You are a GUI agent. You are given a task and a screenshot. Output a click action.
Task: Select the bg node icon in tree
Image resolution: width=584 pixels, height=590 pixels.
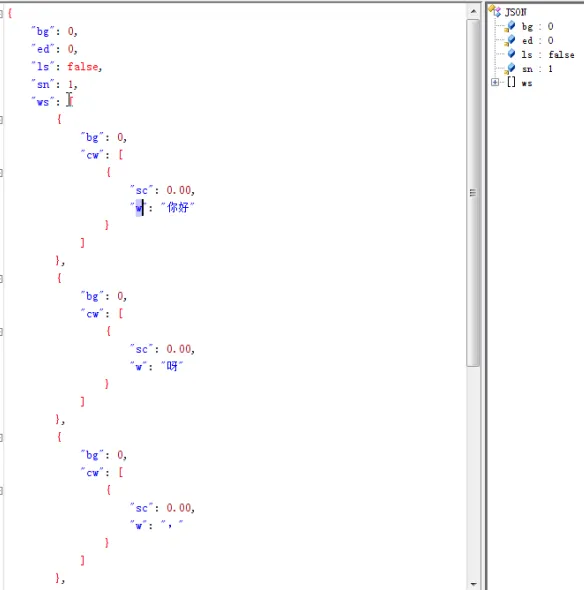(510, 26)
